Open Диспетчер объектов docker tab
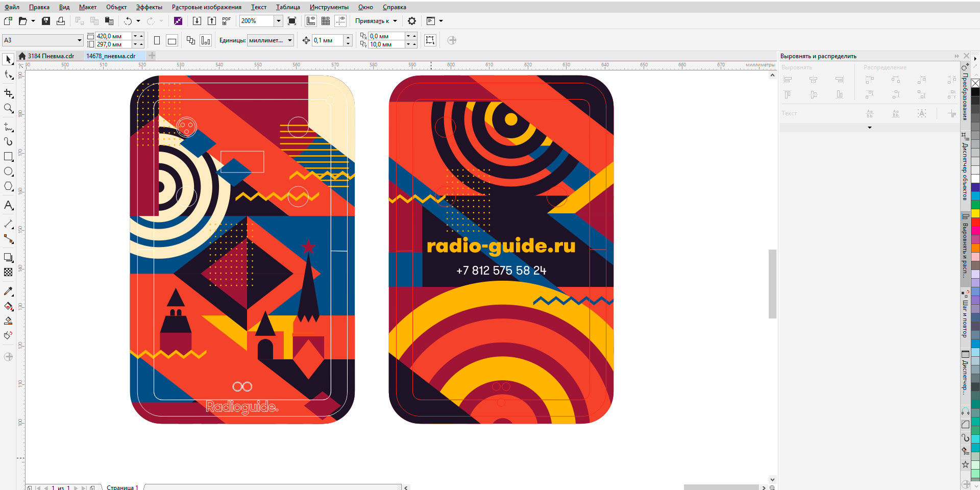The height and width of the screenshot is (490, 980). pyautogui.click(x=965, y=167)
